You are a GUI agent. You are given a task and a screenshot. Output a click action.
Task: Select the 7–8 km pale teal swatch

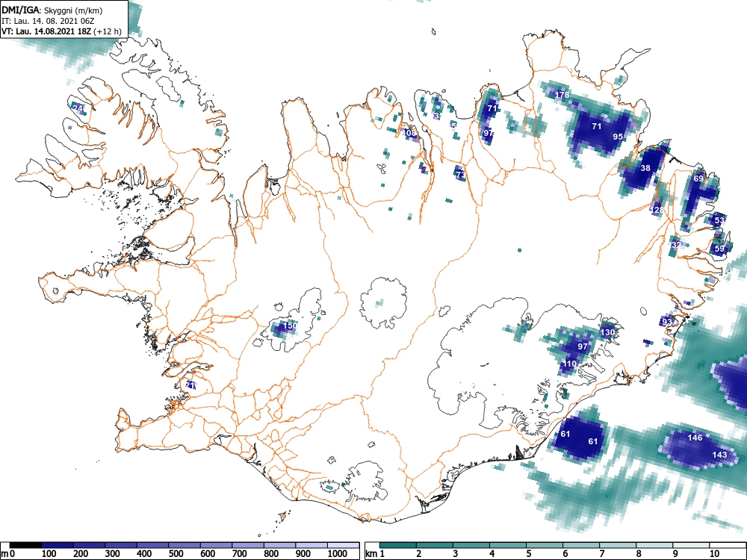(x=618, y=545)
